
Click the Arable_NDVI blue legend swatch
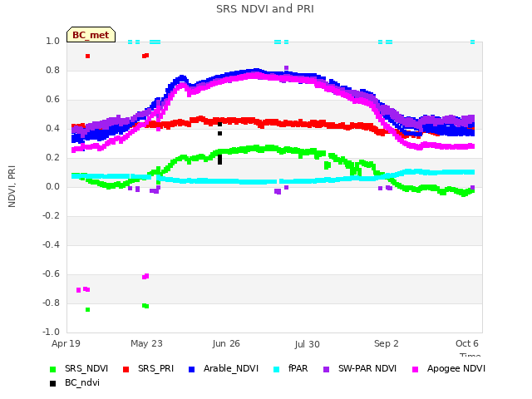click(192, 369)
